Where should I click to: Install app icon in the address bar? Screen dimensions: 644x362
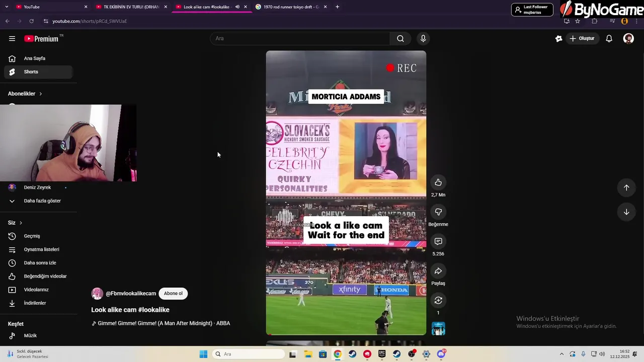pyautogui.click(x=567, y=21)
